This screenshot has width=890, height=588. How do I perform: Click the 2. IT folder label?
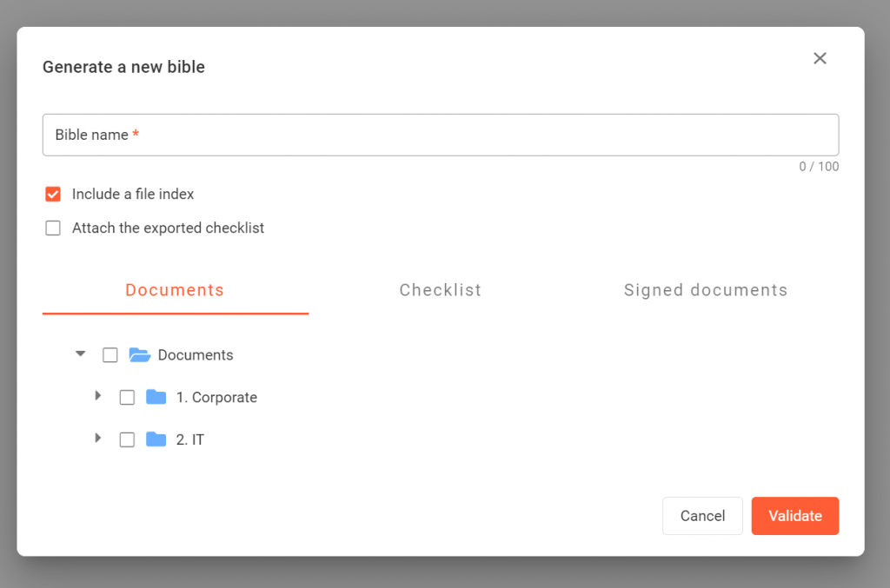[x=190, y=439]
